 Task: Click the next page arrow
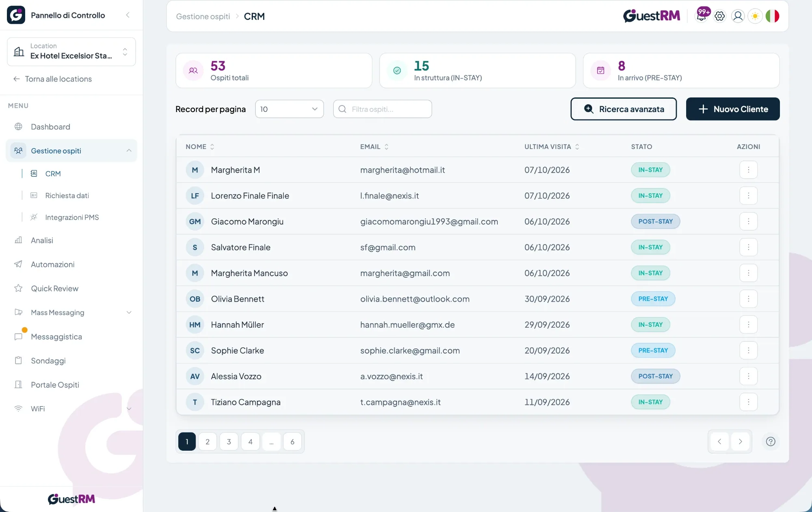coord(740,442)
